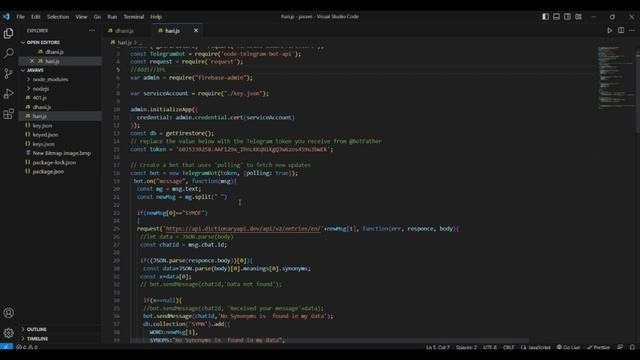Toggle secondary side bar layout button
Viewport: 640px width, 360px height.
pos(567,17)
